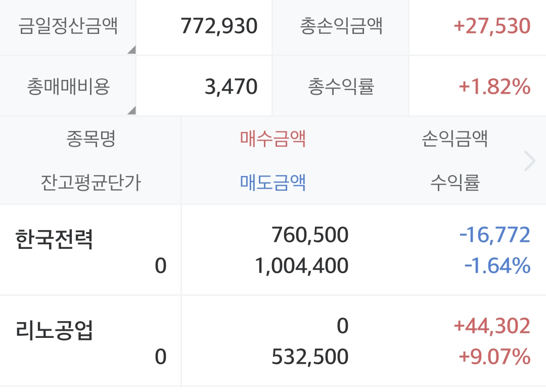546x392 pixels.
Task: Tap the 잔고평균단가 column header
Action: [x=91, y=182]
